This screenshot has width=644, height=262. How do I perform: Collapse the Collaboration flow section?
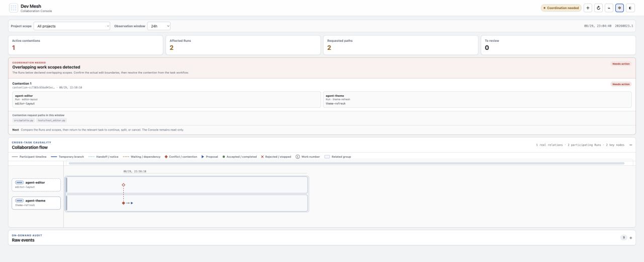631,145
